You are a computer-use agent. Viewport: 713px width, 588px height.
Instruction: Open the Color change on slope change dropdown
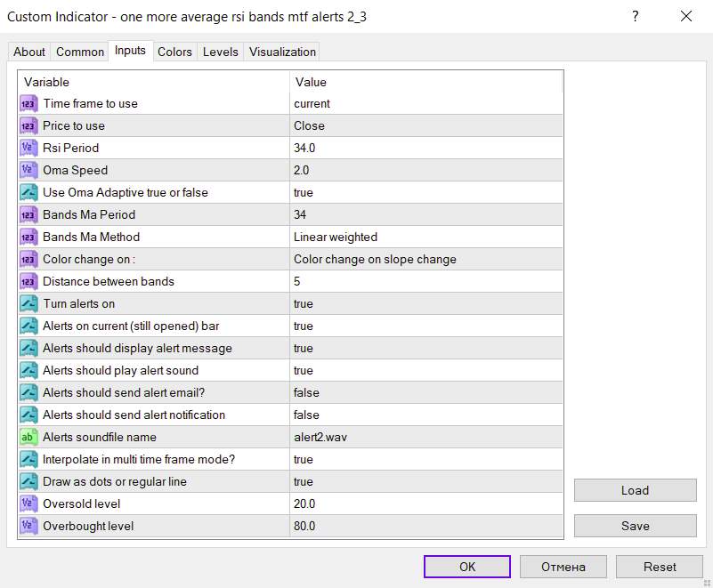(x=425, y=259)
